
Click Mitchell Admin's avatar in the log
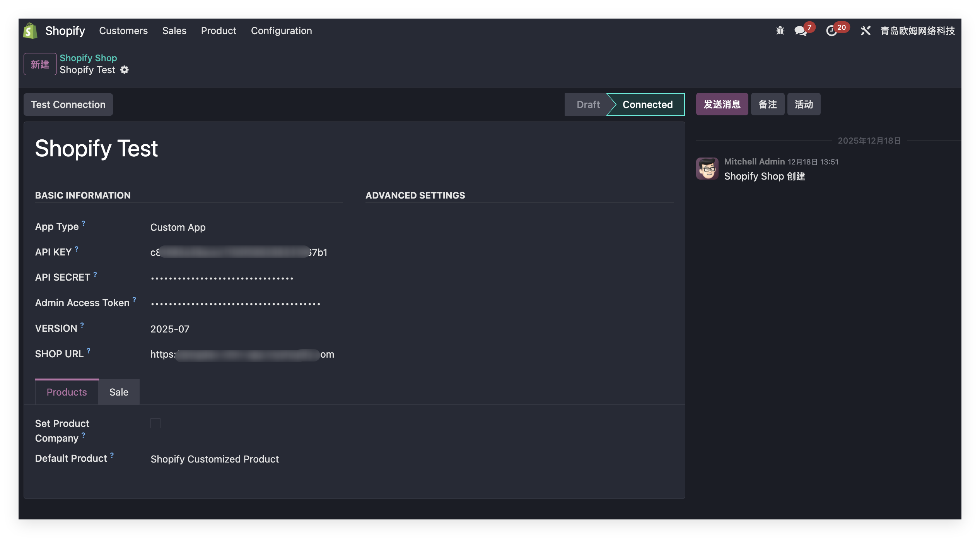[707, 169]
